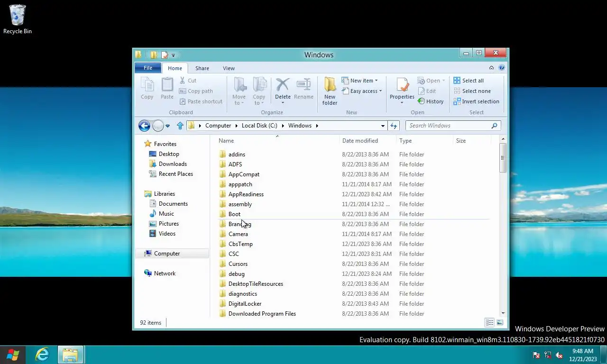The height and width of the screenshot is (364, 607).
Task: Open address bar history dropdown
Action: (383, 126)
